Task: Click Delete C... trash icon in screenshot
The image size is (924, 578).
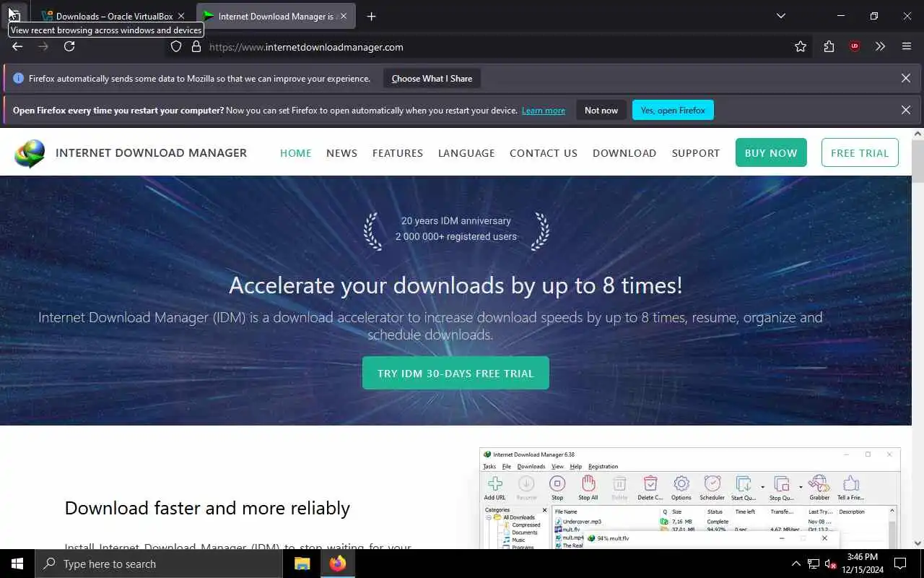Action: coord(650,488)
